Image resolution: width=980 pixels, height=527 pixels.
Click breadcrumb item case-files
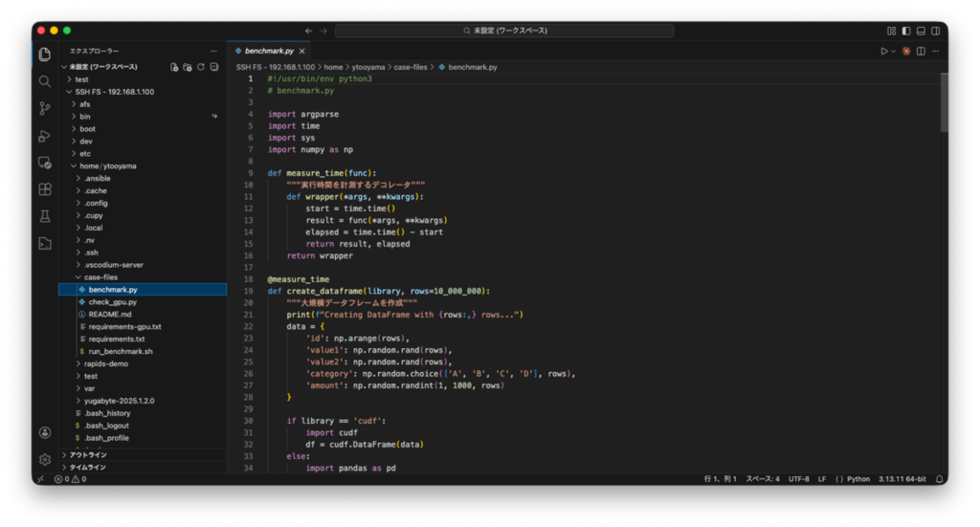pyautogui.click(x=410, y=67)
